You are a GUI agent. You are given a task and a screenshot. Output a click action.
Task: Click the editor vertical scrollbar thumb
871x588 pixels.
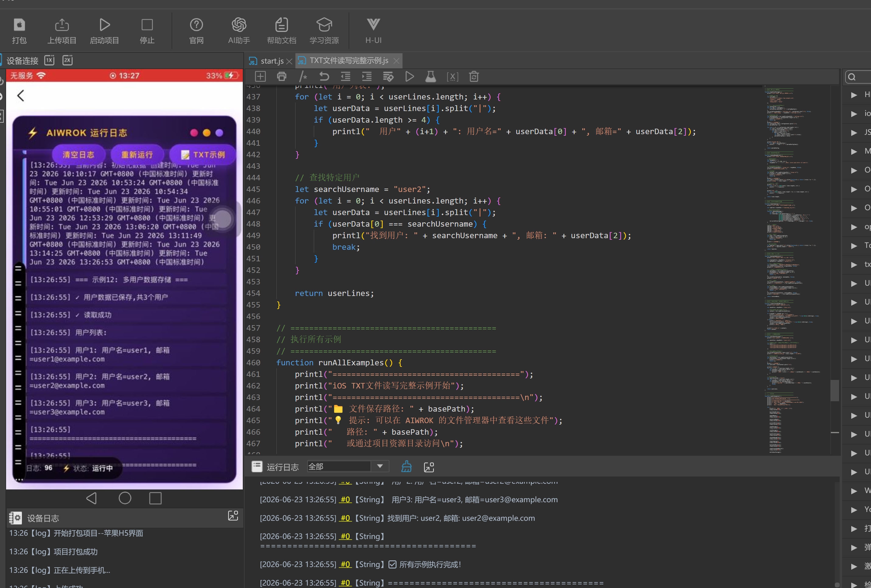point(834,391)
